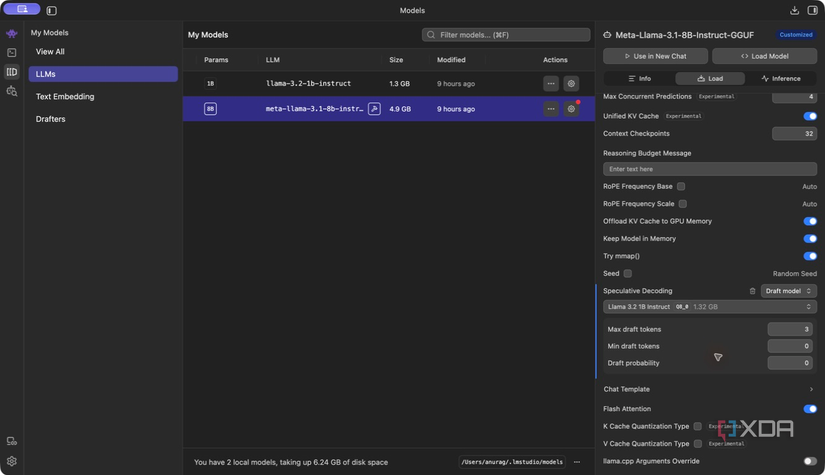This screenshot has width=825, height=475.
Task: Open the Discover model search sidebar icon
Action: click(12, 92)
